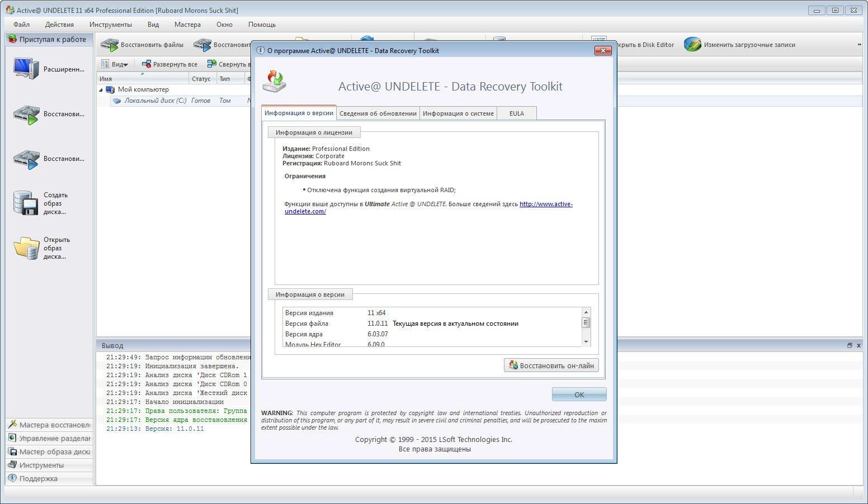Click the Create disk image icon
This screenshot has width=868, height=504.
coord(26,203)
